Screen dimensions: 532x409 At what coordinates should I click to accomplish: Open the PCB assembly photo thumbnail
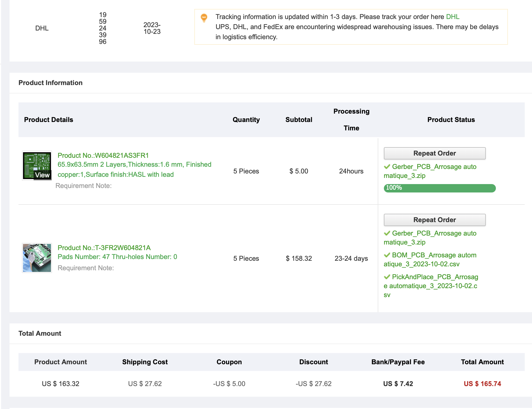(37, 258)
